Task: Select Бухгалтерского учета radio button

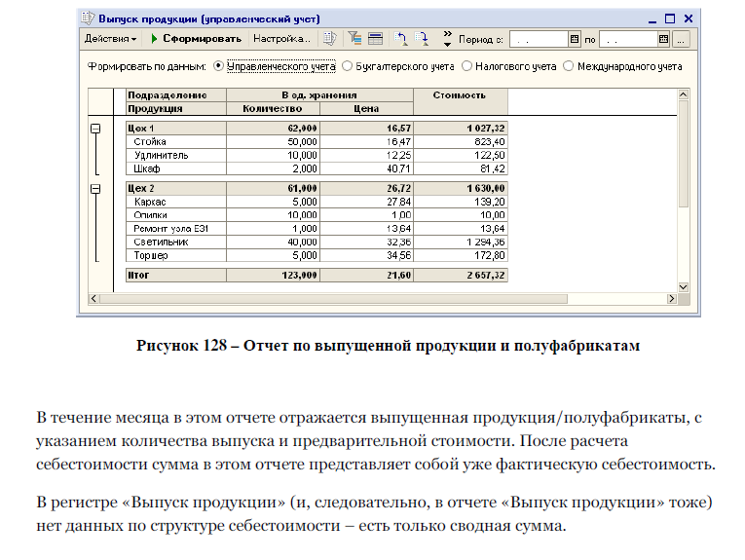Action: [x=348, y=66]
